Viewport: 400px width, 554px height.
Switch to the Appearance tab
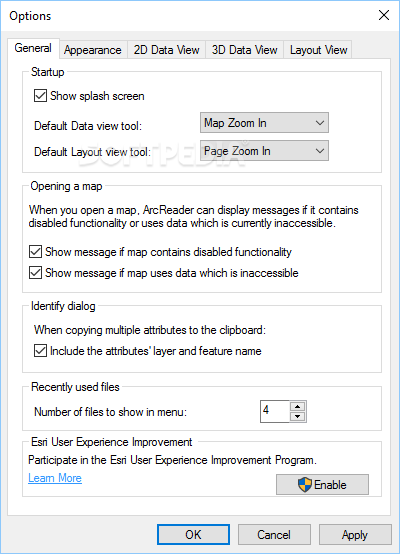click(93, 50)
